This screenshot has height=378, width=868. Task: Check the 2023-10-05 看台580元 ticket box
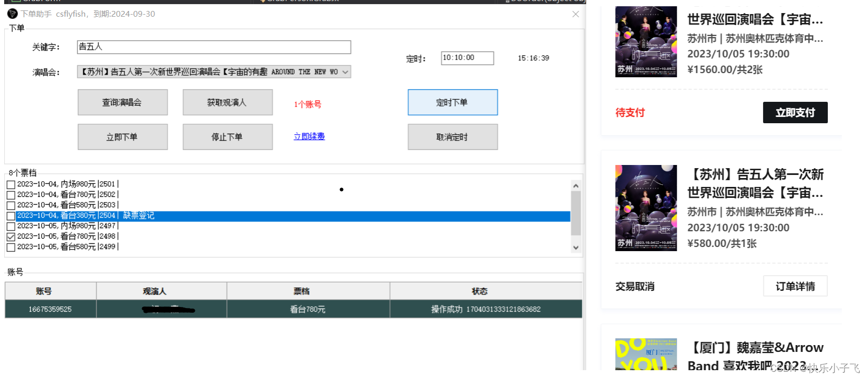coord(10,247)
